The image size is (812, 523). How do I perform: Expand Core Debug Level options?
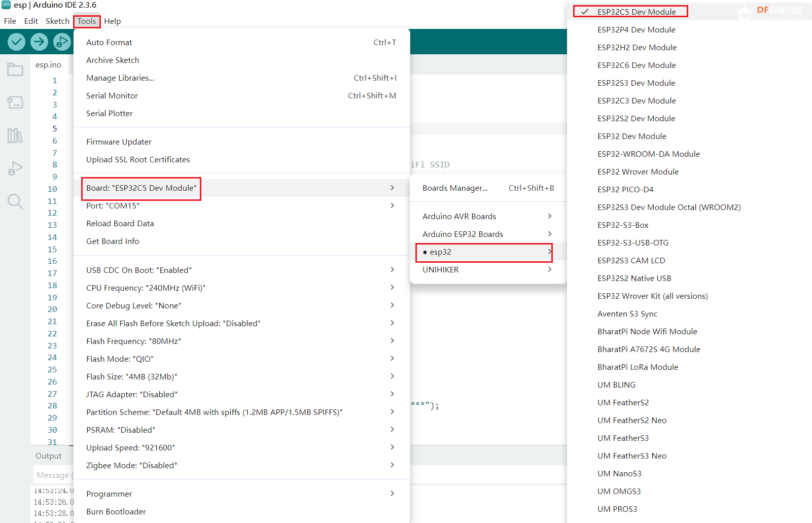[241, 306]
